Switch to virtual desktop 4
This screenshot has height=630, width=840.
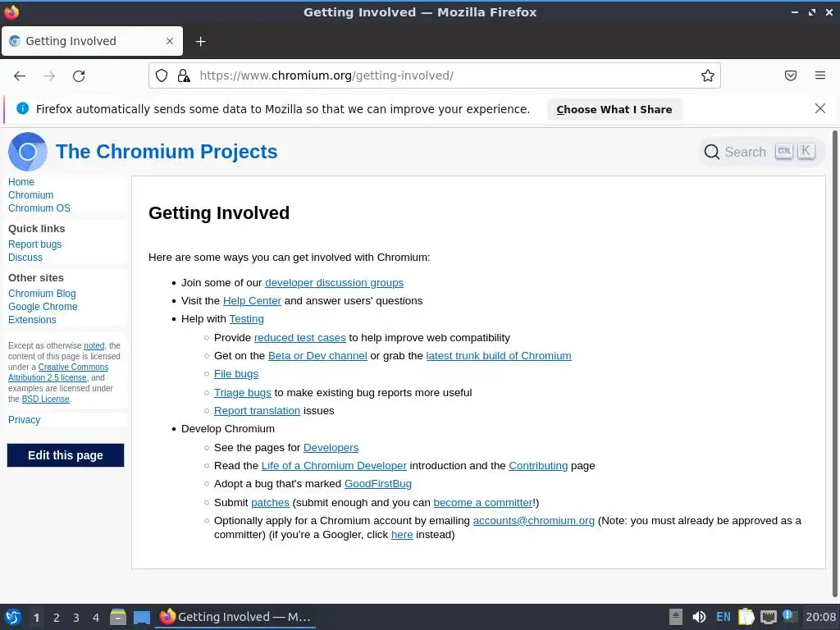click(x=96, y=618)
